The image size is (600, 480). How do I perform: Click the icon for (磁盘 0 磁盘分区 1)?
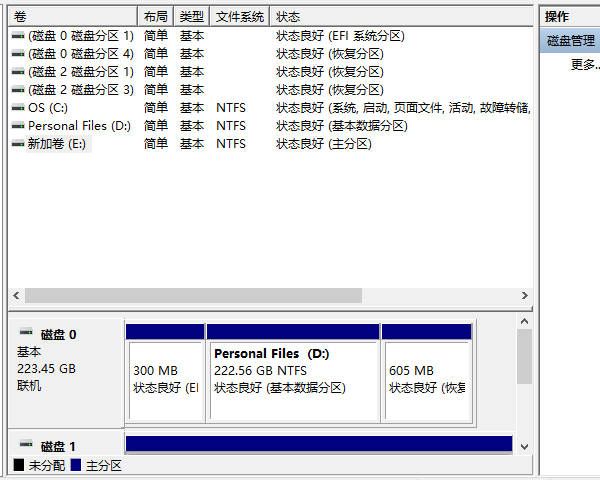(x=19, y=36)
